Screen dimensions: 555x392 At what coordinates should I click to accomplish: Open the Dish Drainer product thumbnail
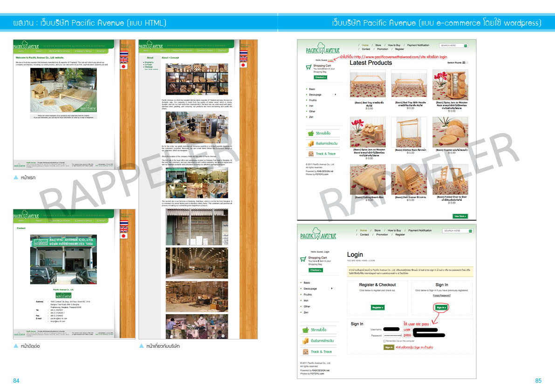(409, 179)
